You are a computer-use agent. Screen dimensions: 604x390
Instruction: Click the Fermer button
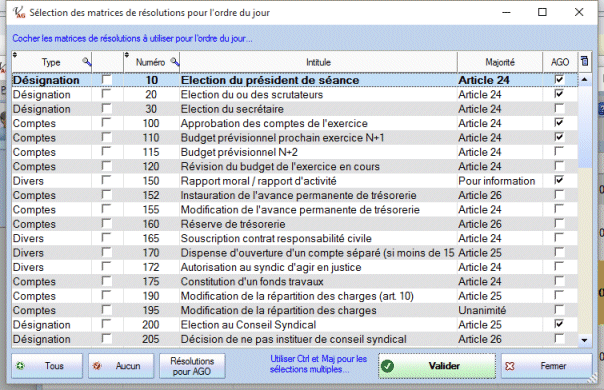click(x=546, y=366)
